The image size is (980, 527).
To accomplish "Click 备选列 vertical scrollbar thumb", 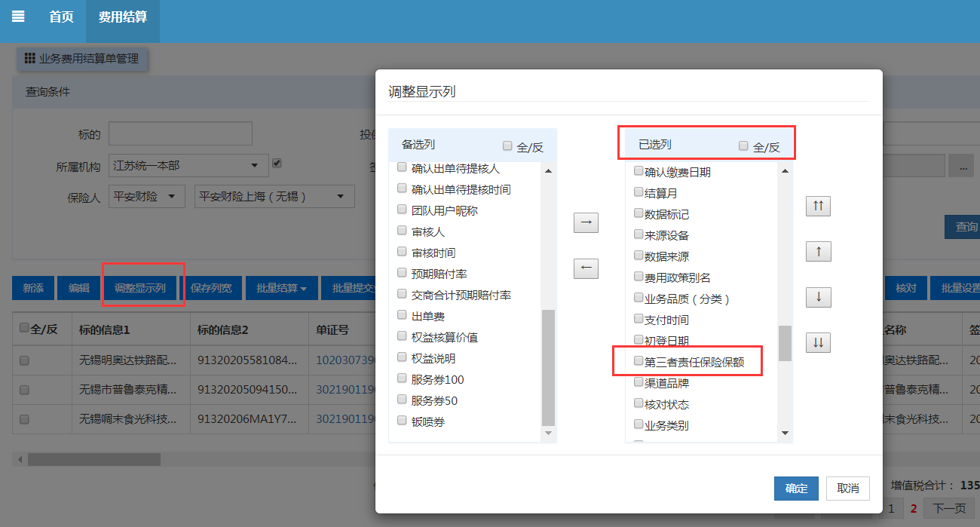I will [548, 367].
